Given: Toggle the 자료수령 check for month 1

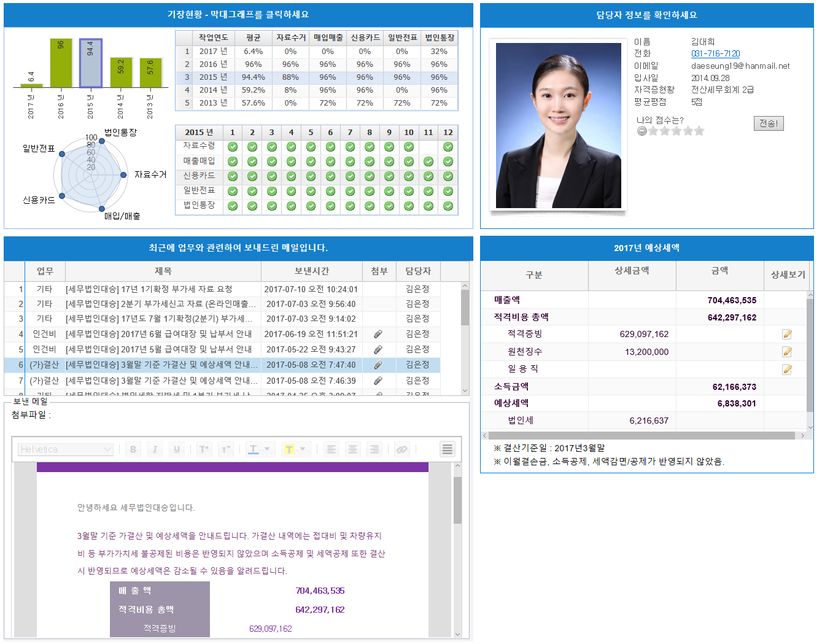Looking at the screenshot, I should coord(233,147).
